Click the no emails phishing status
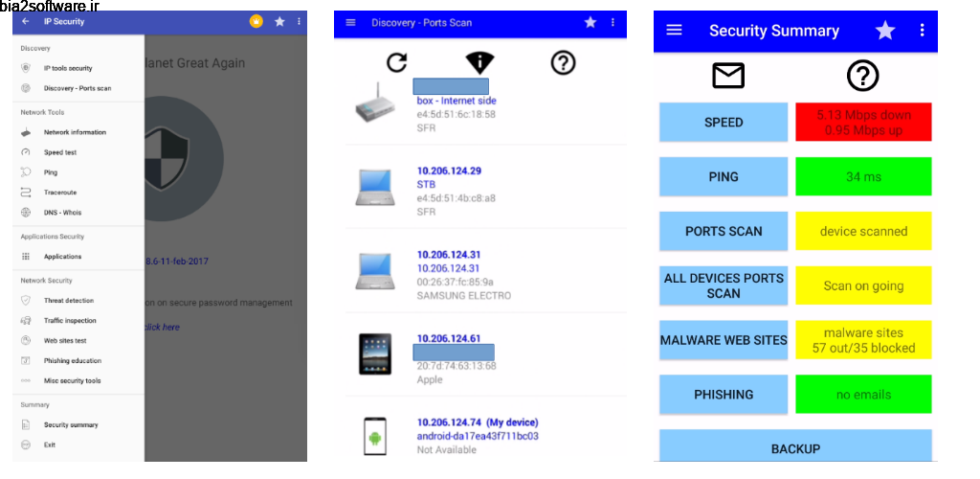Viewport: 980px width, 479px height. pyautogui.click(x=863, y=395)
